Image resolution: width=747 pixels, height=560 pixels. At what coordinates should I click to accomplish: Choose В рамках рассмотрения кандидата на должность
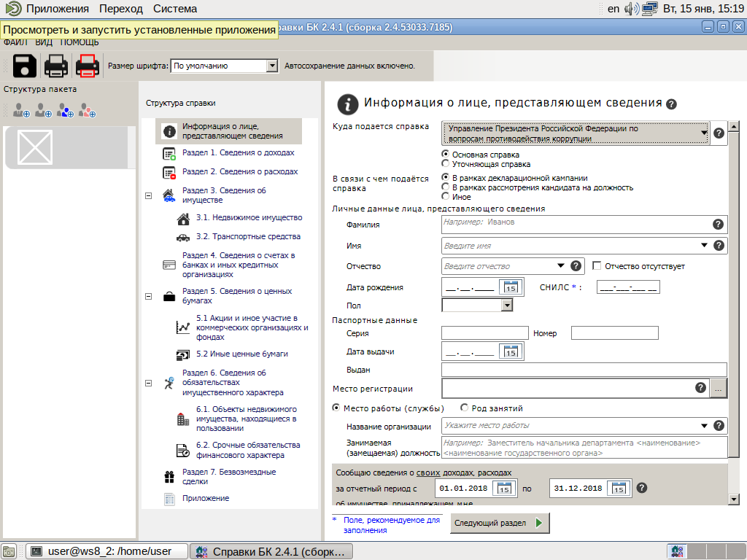click(446, 187)
